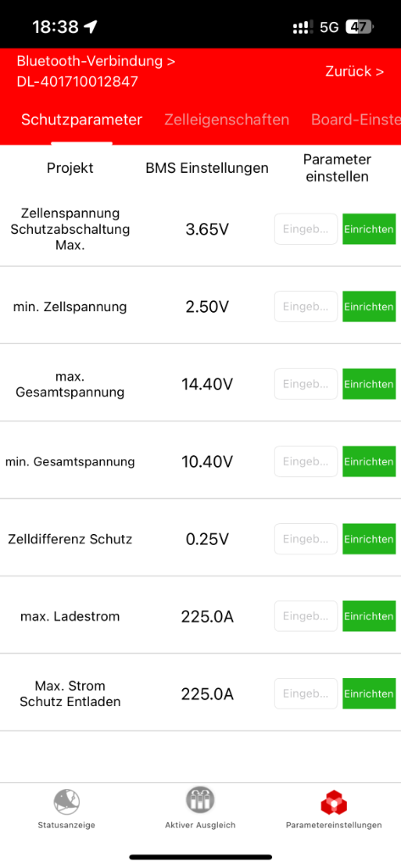This screenshot has width=401, height=868.
Task: Click Einrichten for max. Ladestrom
Action: click(369, 616)
